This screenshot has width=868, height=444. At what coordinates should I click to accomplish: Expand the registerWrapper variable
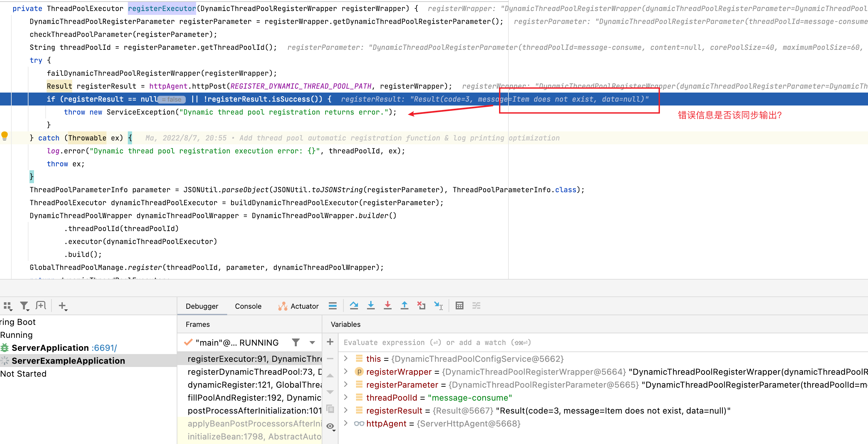pyautogui.click(x=345, y=372)
